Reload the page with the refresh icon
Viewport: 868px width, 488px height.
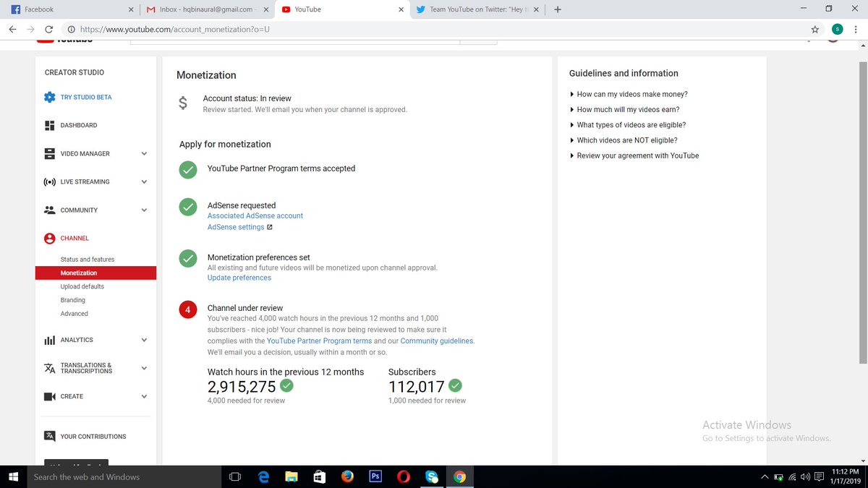pyautogui.click(x=48, y=30)
